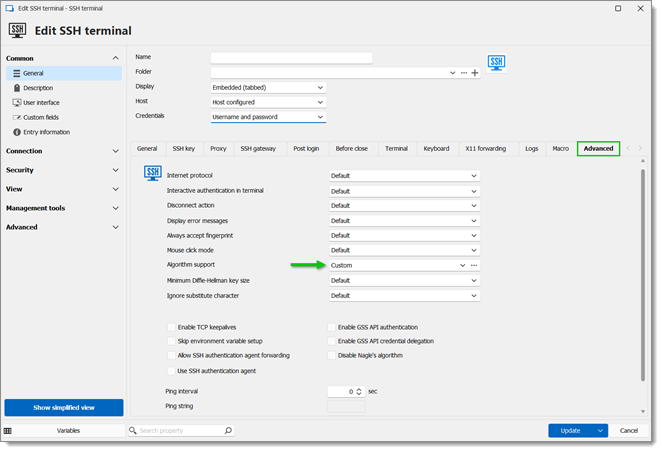
Task: Switch to the SSH gateway tab
Action: [258, 149]
